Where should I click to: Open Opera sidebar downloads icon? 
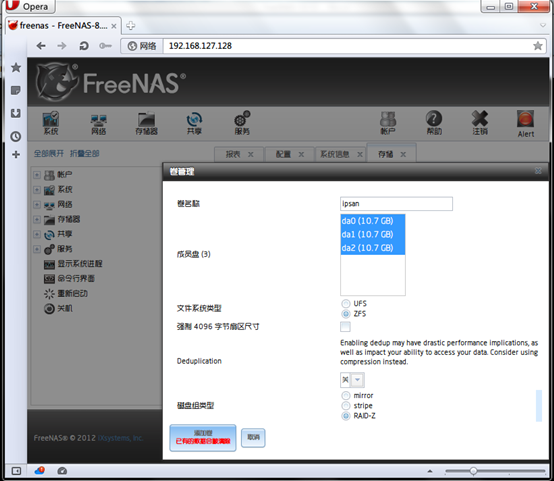16,113
